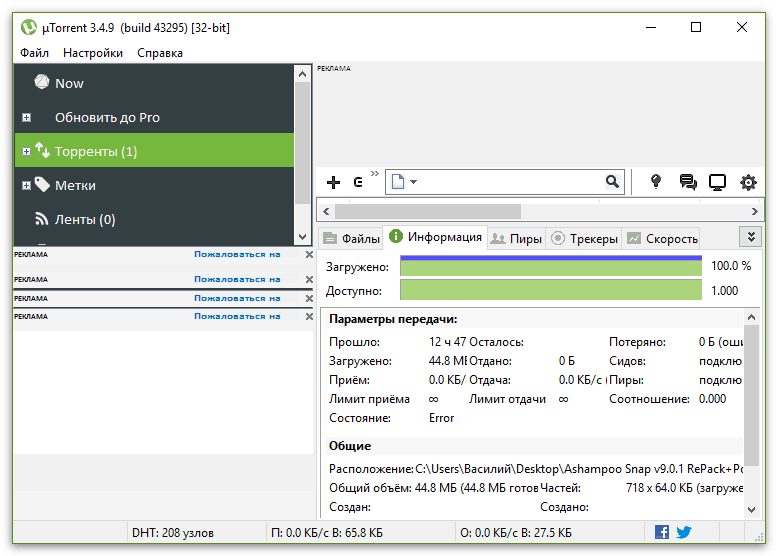This screenshot has width=778, height=556.
Task: Switch to the Файлы tab
Action: 351,239
